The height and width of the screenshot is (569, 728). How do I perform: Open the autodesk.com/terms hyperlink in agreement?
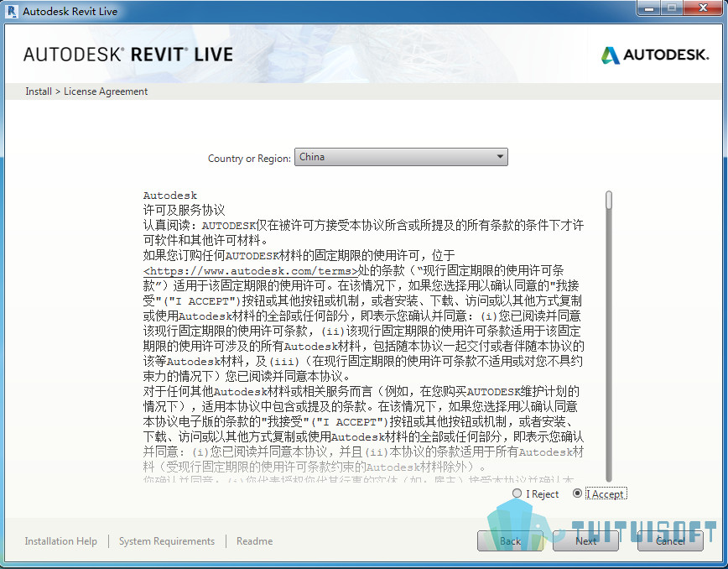click(251, 271)
